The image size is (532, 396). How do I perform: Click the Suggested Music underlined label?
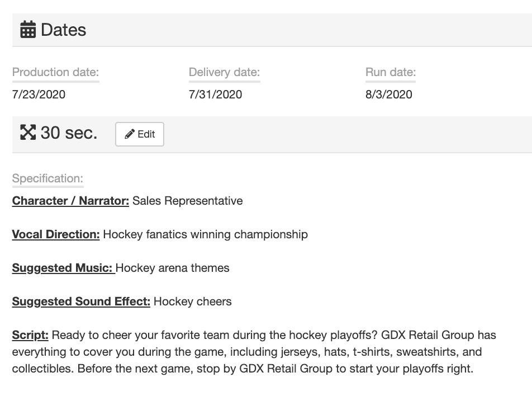63,268
